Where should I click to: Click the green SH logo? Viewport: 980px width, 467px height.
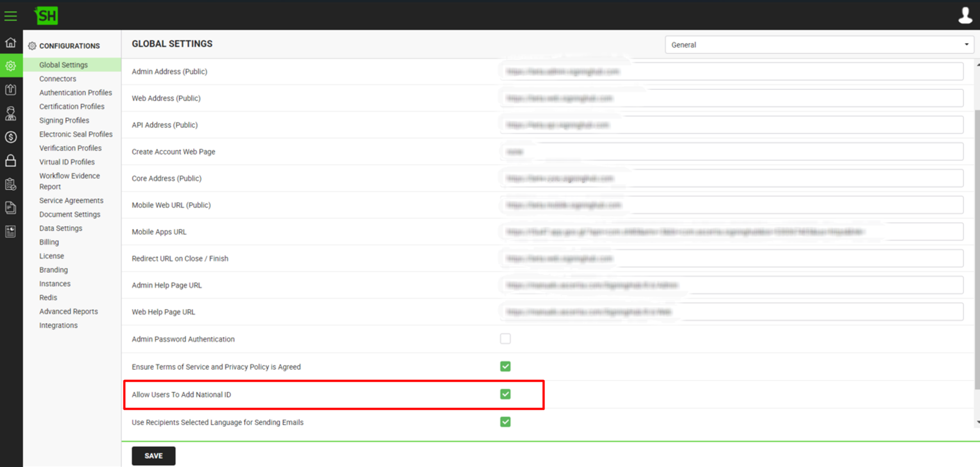click(x=46, y=16)
